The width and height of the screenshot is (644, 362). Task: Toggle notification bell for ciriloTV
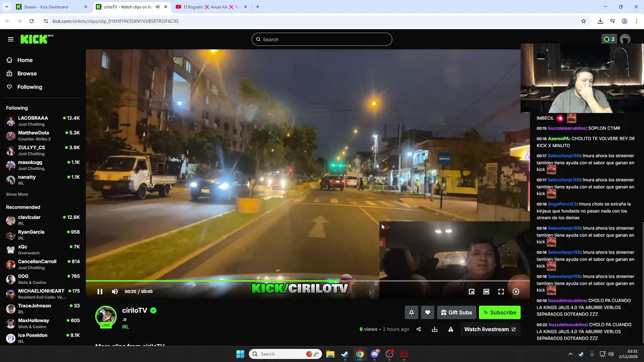point(411,313)
